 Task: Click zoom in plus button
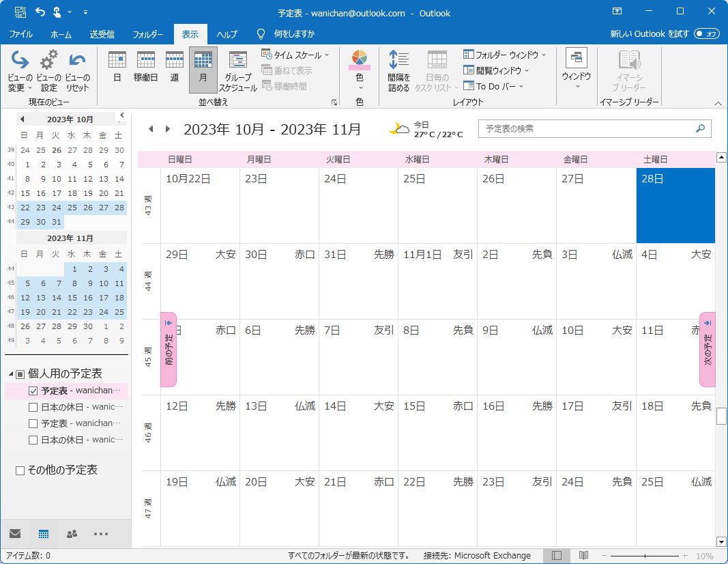(684, 556)
